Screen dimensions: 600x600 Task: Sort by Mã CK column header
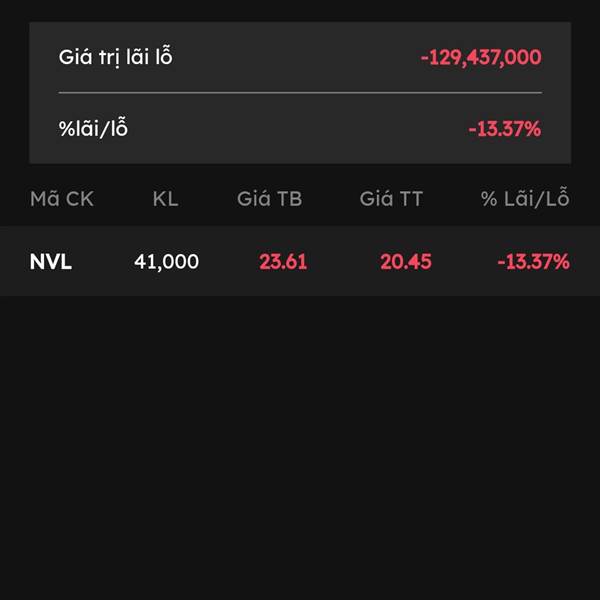(x=62, y=199)
